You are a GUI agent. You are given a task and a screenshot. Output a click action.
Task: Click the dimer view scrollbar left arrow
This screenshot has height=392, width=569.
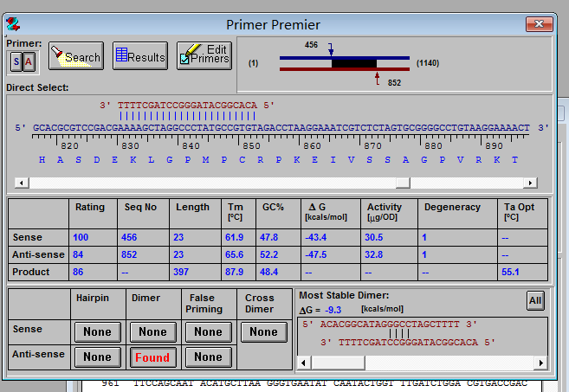pos(303,363)
